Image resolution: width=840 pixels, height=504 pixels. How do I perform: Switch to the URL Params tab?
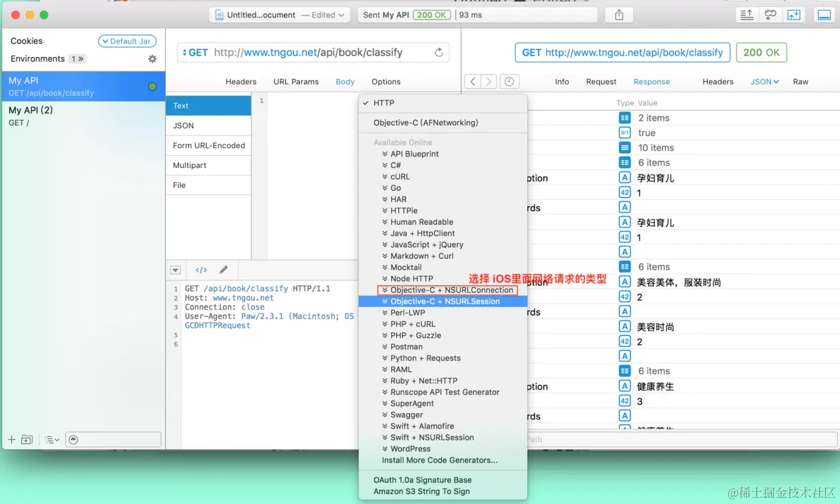click(296, 81)
